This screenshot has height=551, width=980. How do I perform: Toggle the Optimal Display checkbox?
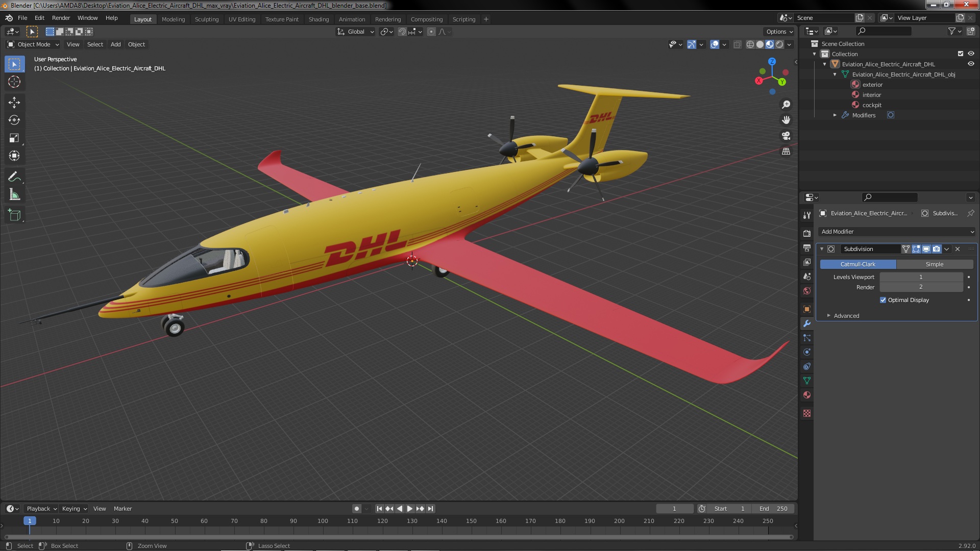(883, 300)
